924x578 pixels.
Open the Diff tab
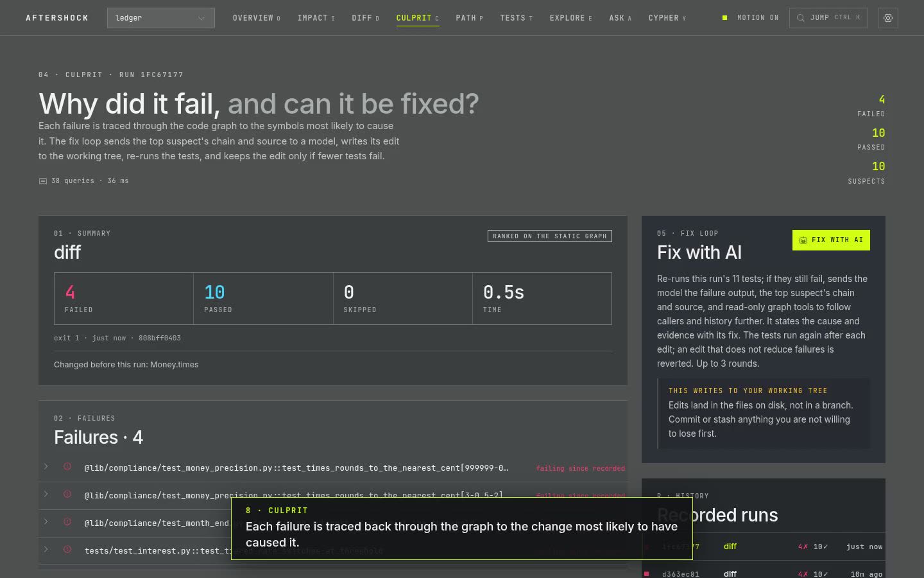366,18
